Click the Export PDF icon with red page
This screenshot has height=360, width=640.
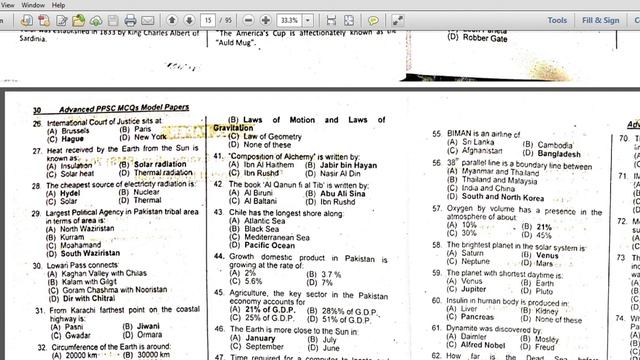point(44,20)
